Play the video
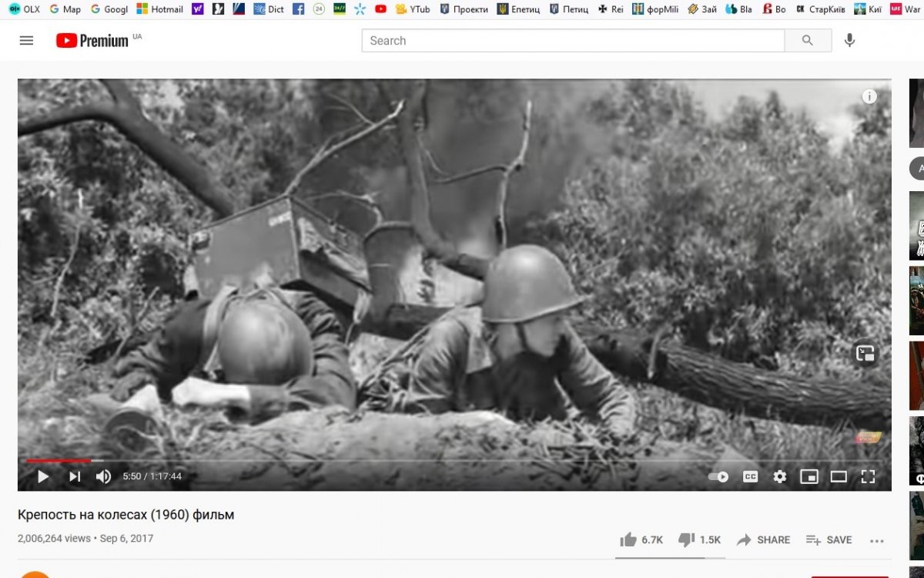This screenshot has width=924, height=578. 43,476
